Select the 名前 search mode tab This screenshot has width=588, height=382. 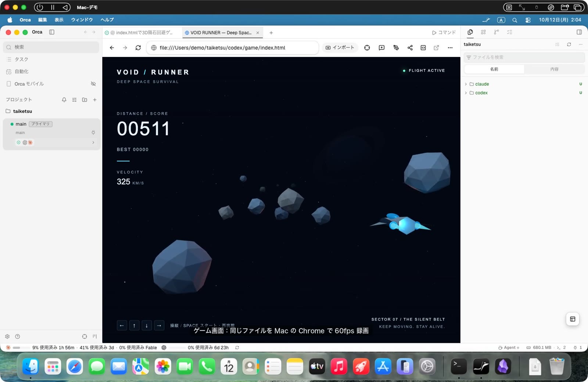coord(494,69)
